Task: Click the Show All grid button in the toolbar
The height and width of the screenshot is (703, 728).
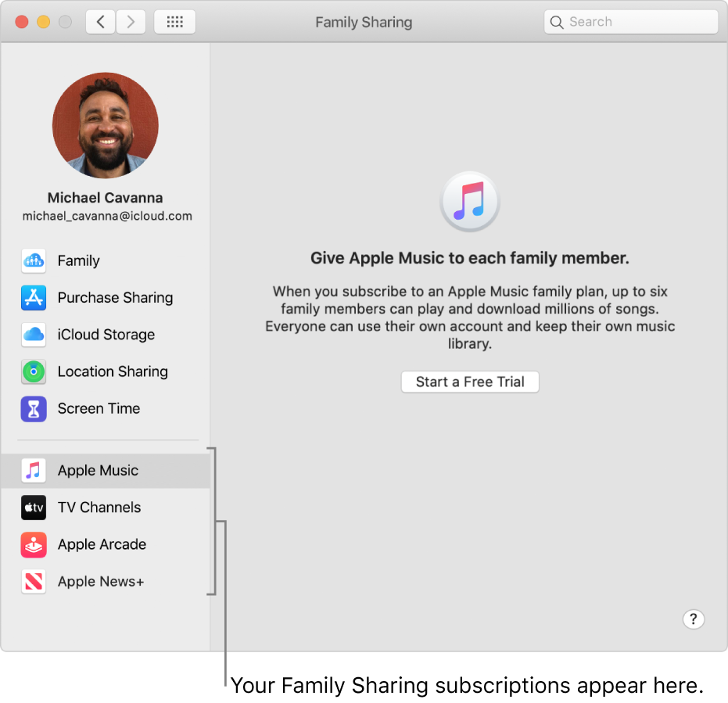Action: point(174,21)
